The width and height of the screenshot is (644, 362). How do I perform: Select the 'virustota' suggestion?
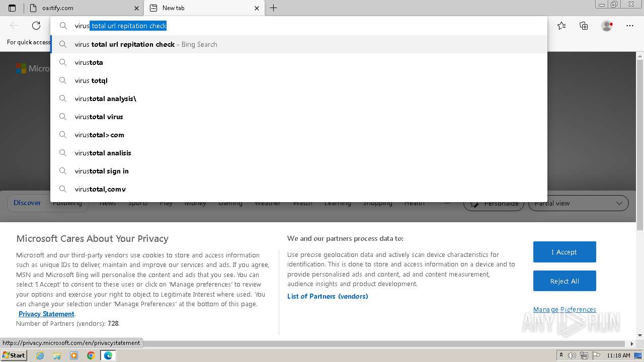[x=299, y=62]
